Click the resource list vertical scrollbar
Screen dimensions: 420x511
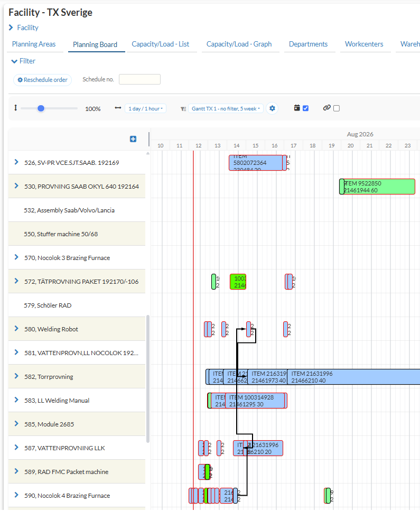148,379
